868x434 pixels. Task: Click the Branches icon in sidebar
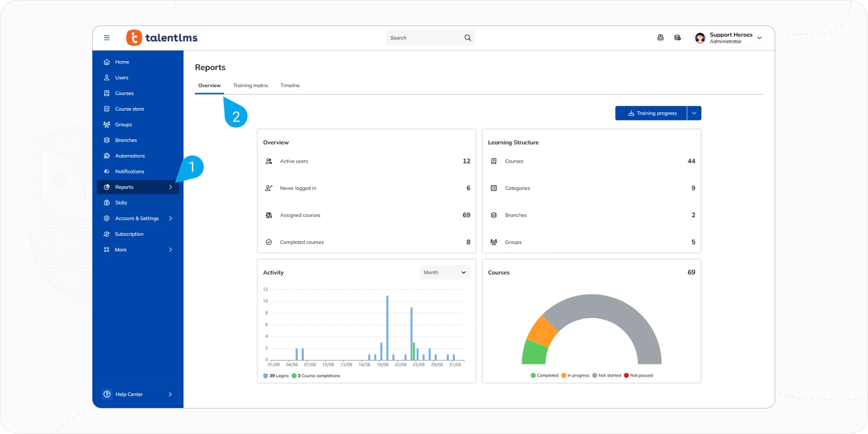pyautogui.click(x=107, y=140)
